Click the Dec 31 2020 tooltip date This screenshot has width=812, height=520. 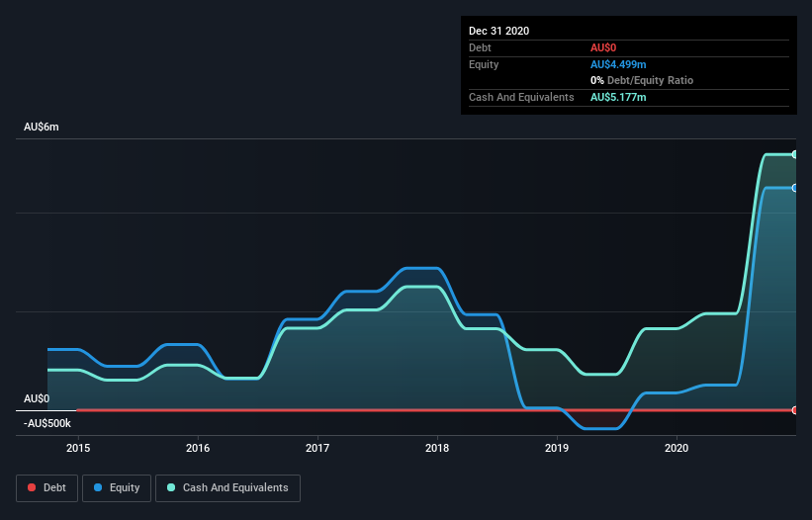(498, 31)
